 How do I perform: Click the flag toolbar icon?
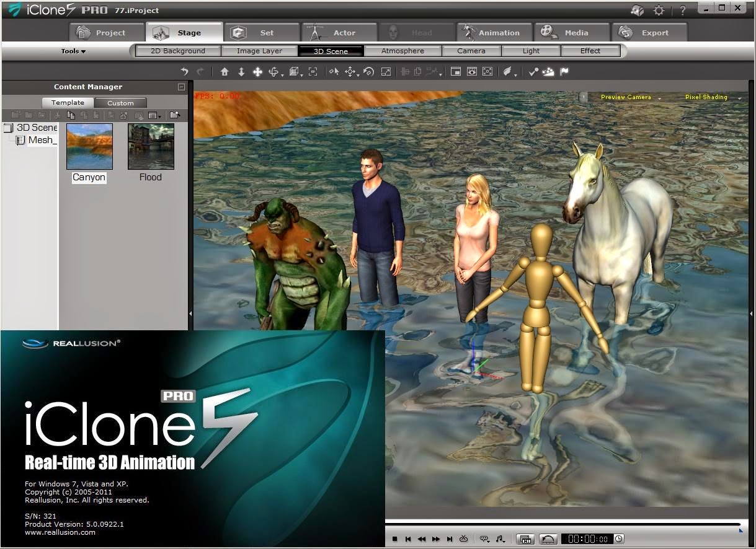point(564,72)
